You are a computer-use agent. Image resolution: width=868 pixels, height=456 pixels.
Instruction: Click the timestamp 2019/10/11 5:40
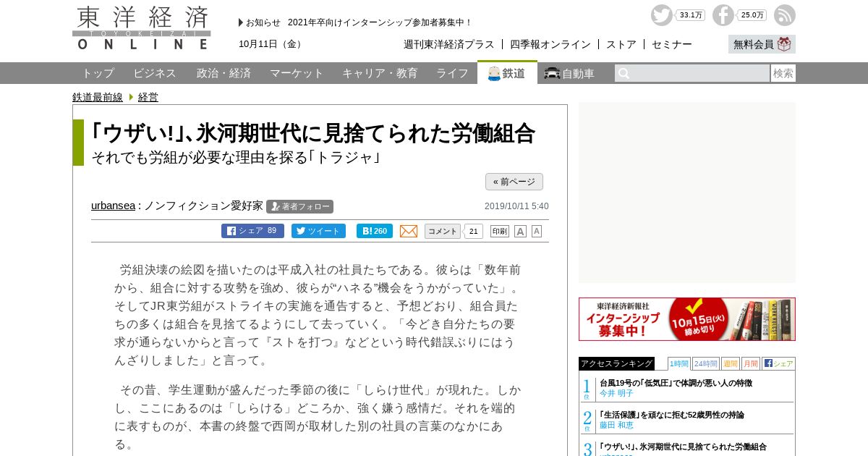tap(516, 206)
